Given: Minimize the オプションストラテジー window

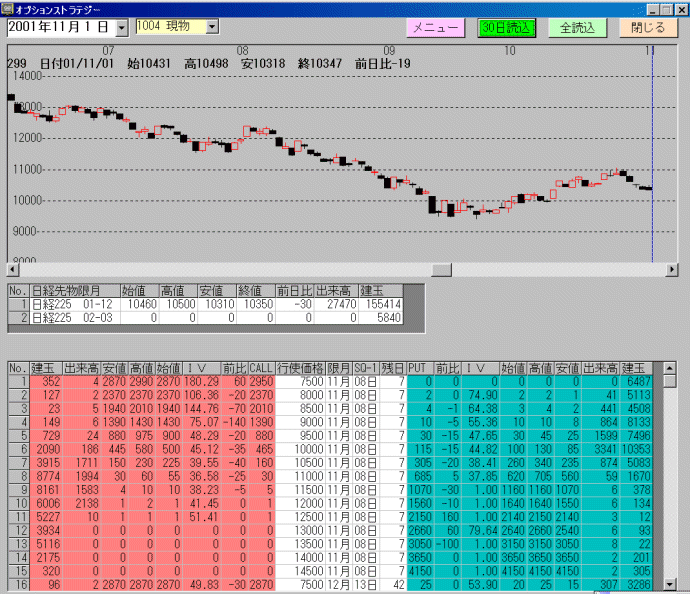Looking at the screenshot, I should pyautogui.click(x=653, y=9).
